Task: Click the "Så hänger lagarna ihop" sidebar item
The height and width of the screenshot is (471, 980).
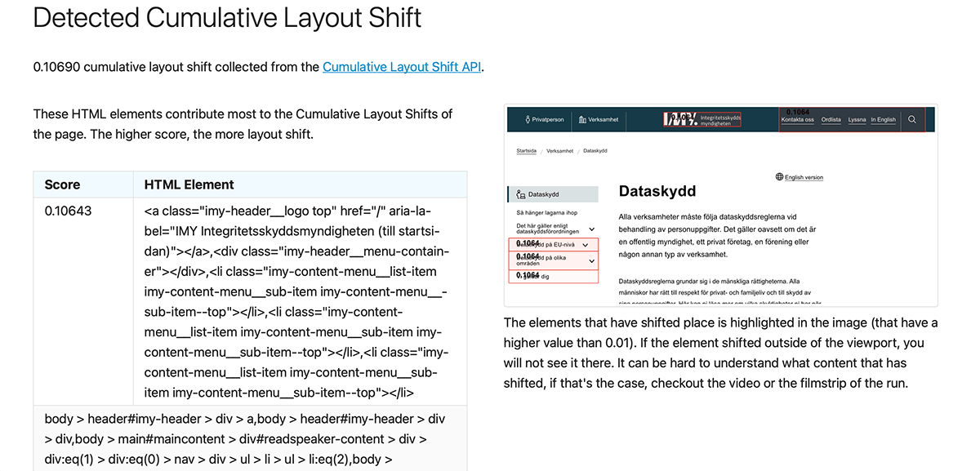Action: pyautogui.click(x=546, y=213)
